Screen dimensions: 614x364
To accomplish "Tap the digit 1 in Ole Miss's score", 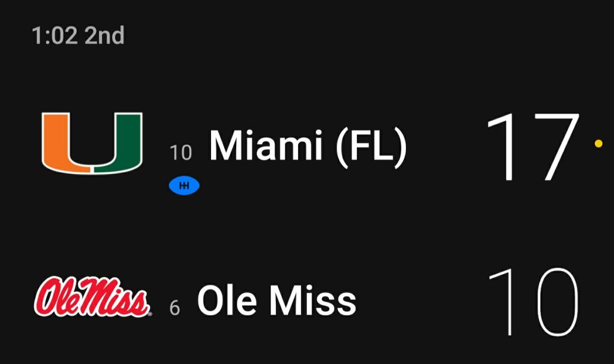I will 502,302.
